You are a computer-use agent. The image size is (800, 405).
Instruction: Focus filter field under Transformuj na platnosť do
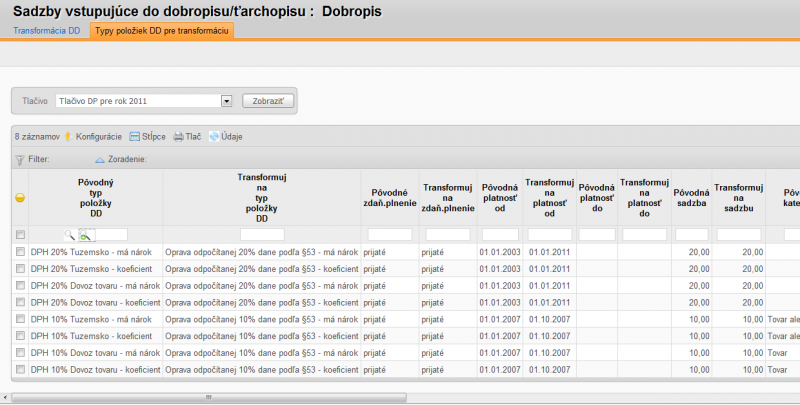point(644,235)
